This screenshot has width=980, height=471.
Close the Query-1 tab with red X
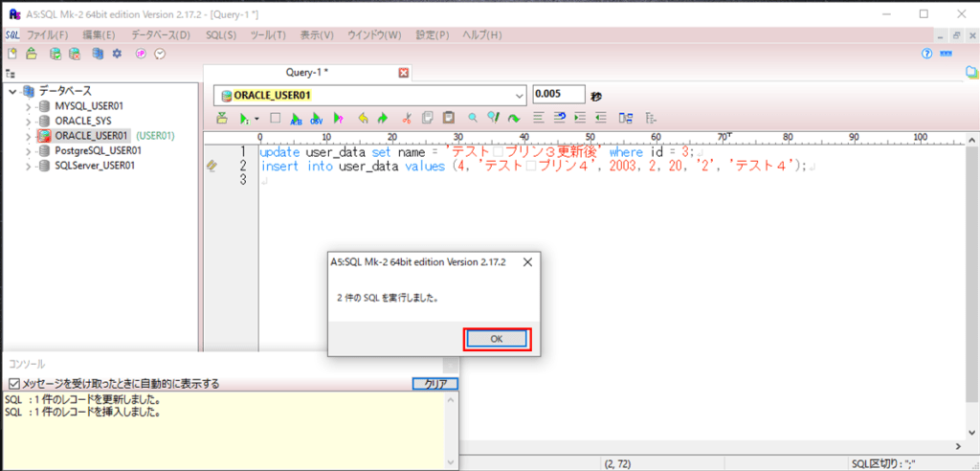(x=403, y=73)
